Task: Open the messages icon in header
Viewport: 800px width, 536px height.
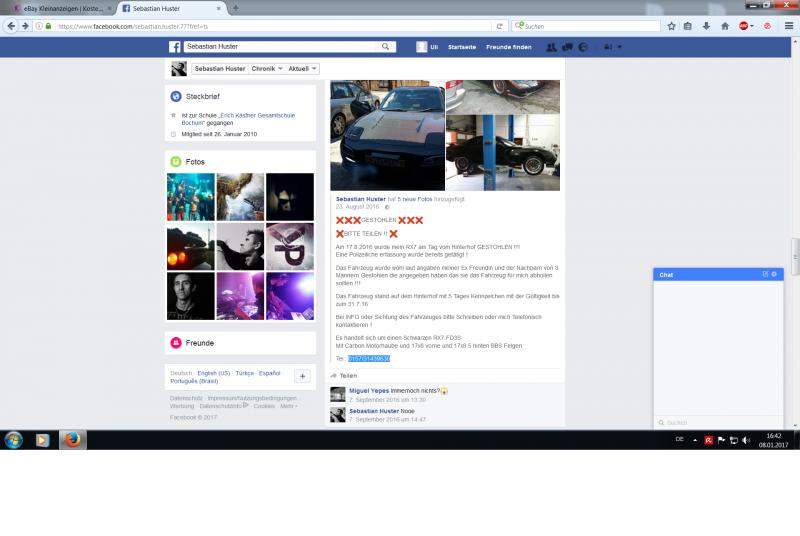Action: click(567, 47)
